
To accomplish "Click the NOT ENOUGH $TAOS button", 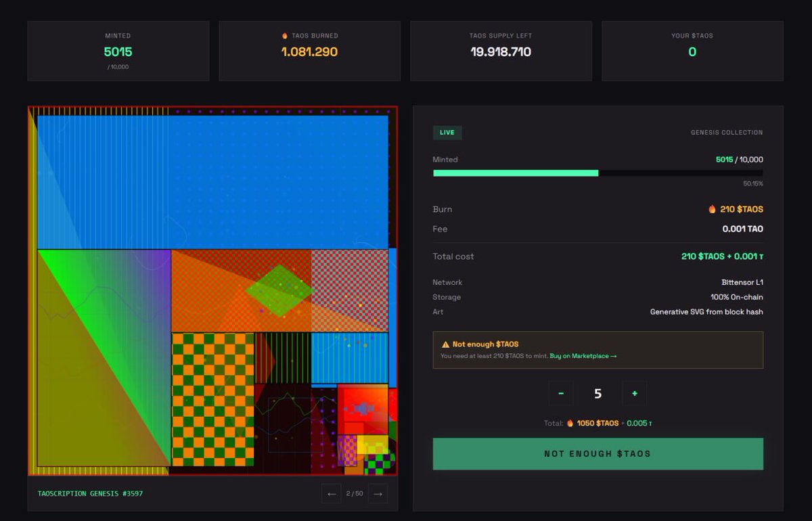I will pos(597,454).
